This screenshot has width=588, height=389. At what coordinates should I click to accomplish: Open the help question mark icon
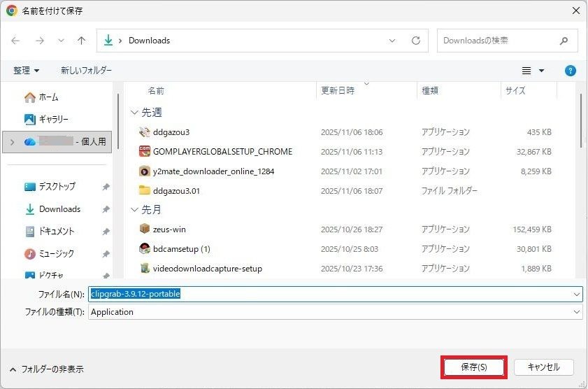point(571,71)
